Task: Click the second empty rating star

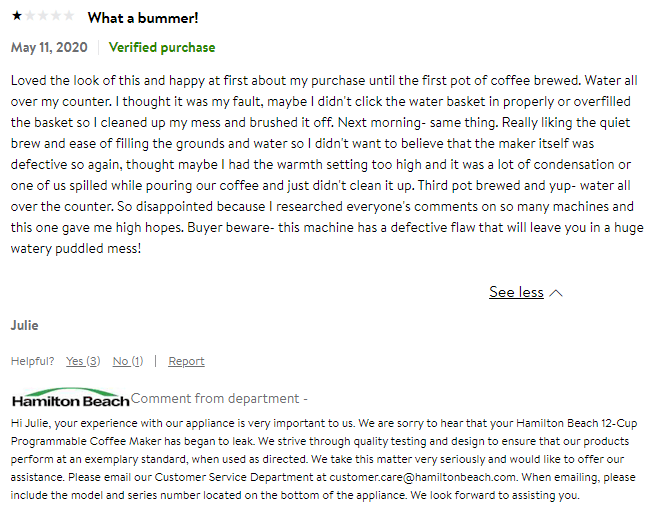Action: [x=29, y=17]
